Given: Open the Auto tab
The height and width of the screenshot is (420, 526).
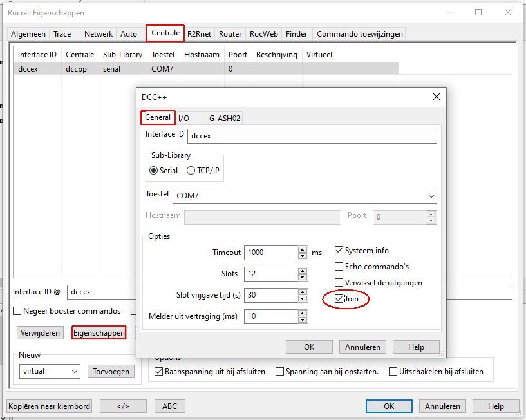Looking at the screenshot, I should click(x=129, y=34).
